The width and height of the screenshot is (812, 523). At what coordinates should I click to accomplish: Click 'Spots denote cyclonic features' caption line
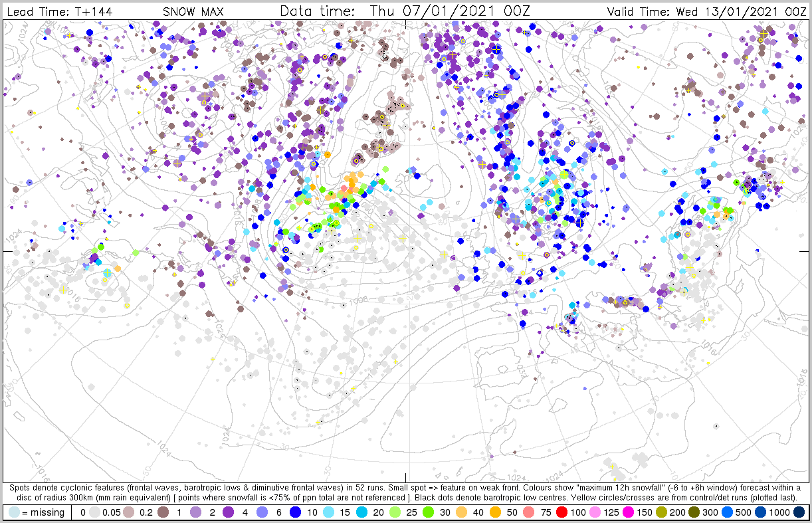coord(405,487)
